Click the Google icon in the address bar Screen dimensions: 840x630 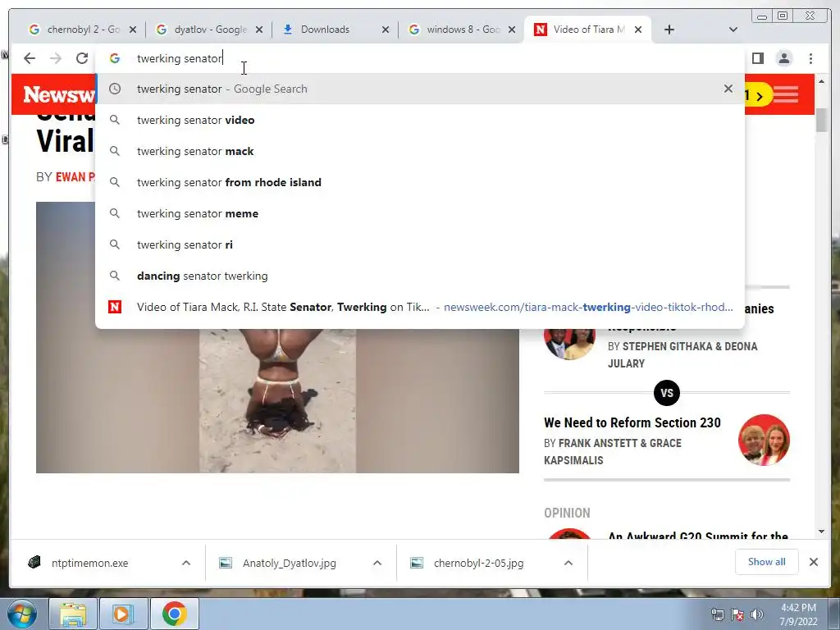point(115,58)
